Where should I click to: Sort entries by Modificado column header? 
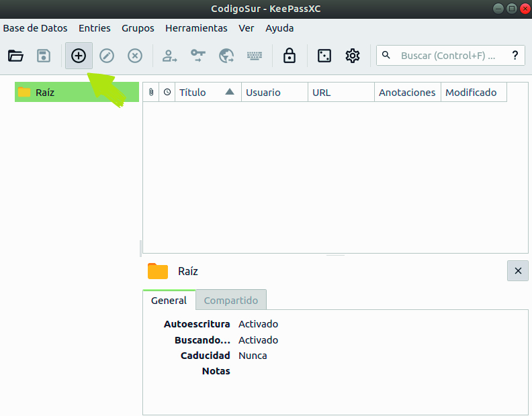pyautogui.click(x=471, y=93)
